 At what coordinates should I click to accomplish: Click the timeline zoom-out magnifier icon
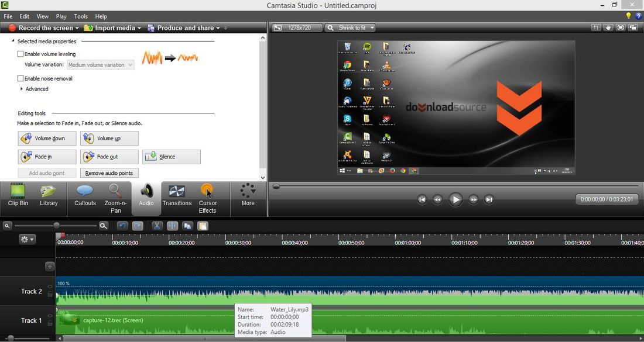(8, 226)
